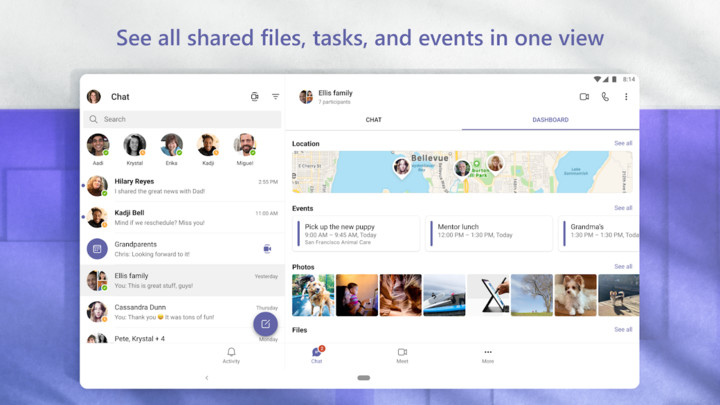The image size is (720, 405).
Task: Expand Files with See all
Action: [623, 329]
